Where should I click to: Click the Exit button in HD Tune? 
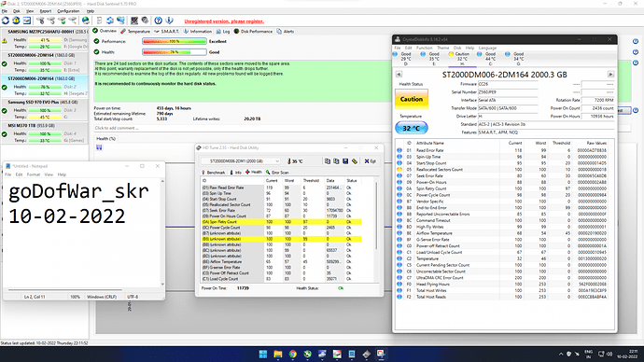coord(370,161)
